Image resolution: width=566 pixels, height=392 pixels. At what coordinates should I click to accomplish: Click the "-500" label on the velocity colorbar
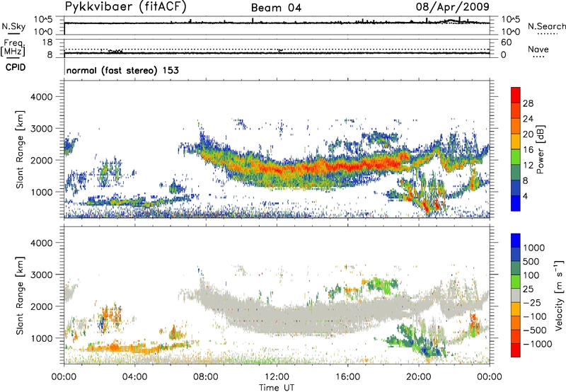pos(535,330)
